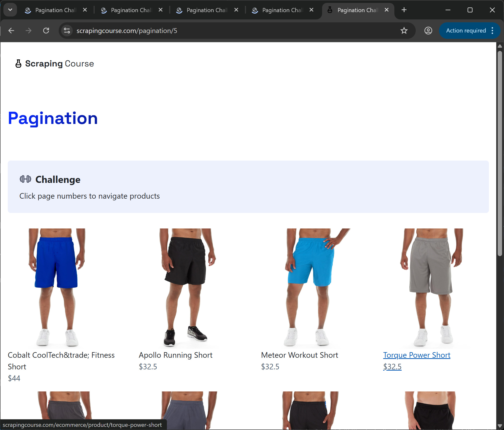Click the scrollbar down arrow

(500, 426)
